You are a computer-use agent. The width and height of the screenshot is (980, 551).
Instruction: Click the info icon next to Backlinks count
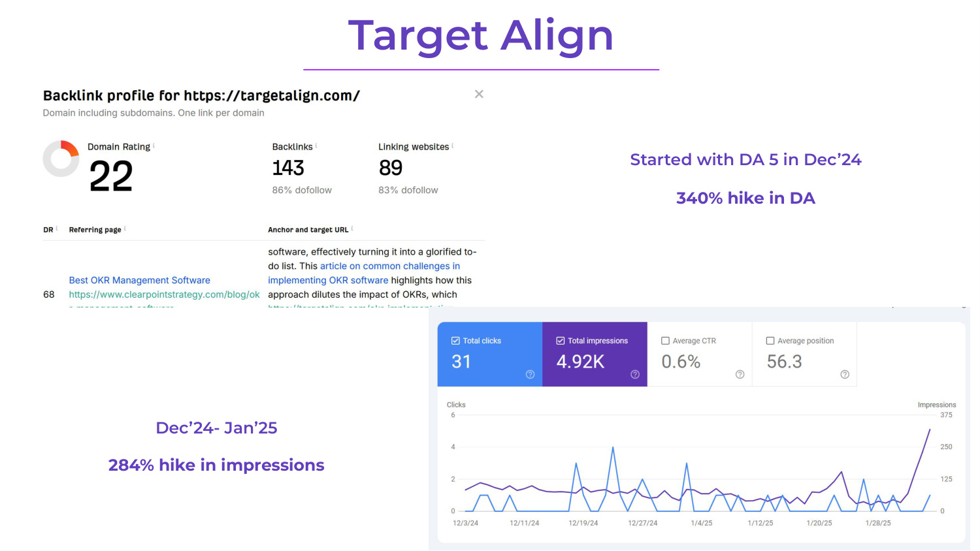pos(315,146)
